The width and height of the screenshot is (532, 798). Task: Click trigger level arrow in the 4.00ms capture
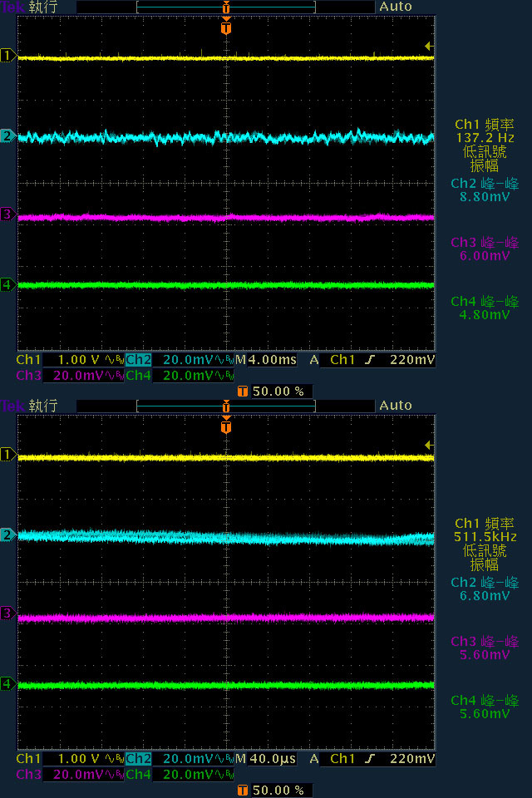[x=429, y=47]
